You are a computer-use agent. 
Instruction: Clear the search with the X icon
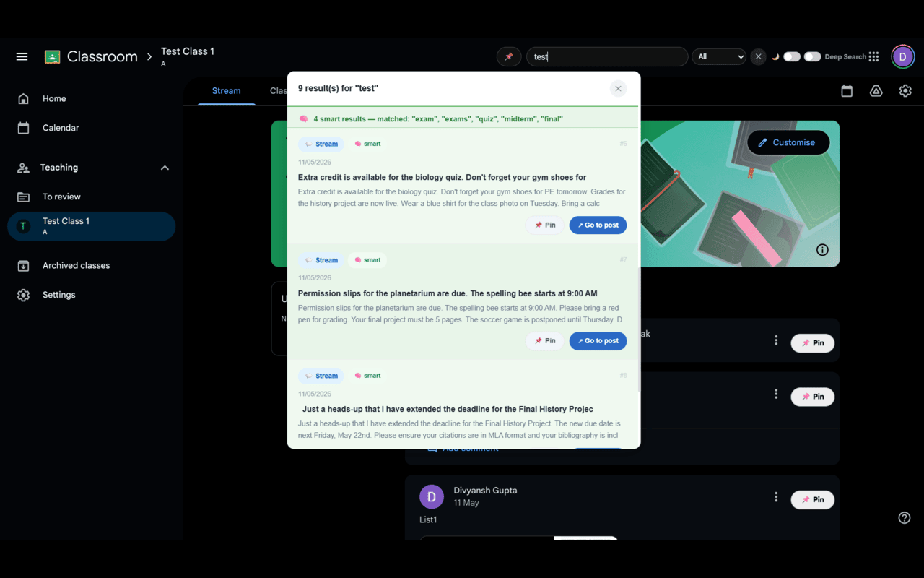click(758, 56)
